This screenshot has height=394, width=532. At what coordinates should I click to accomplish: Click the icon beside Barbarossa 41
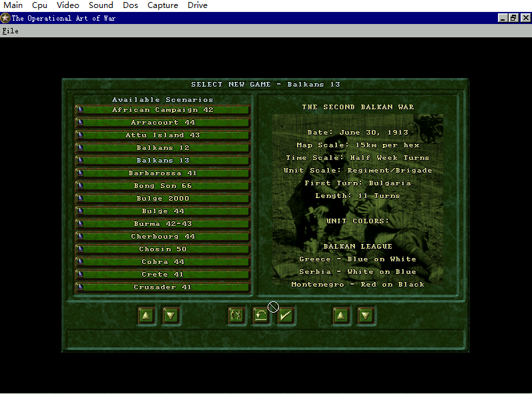click(80, 173)
